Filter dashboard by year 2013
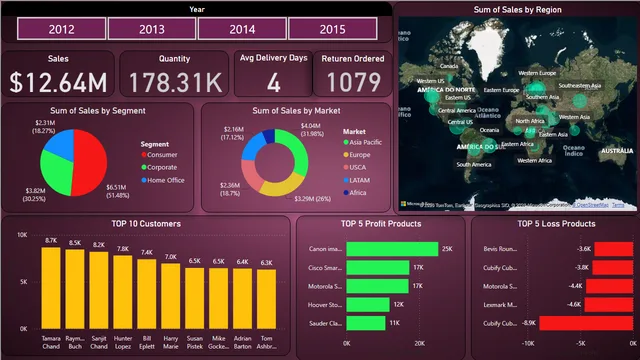The width and height of the screenshot is (640, 360). (152, 29)
